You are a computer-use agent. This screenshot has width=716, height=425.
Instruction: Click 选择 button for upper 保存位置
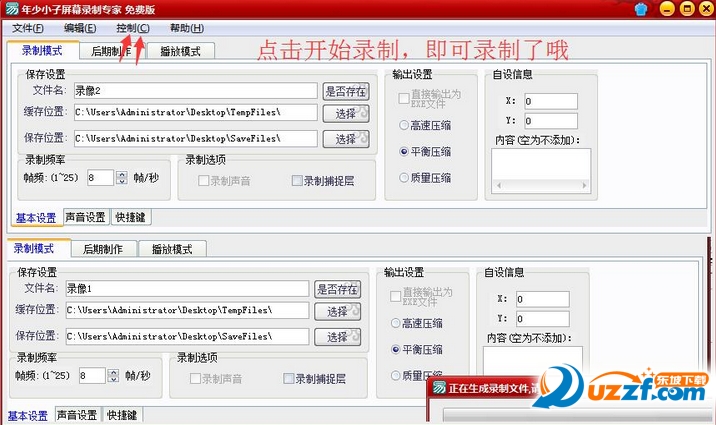pos(346,139)
